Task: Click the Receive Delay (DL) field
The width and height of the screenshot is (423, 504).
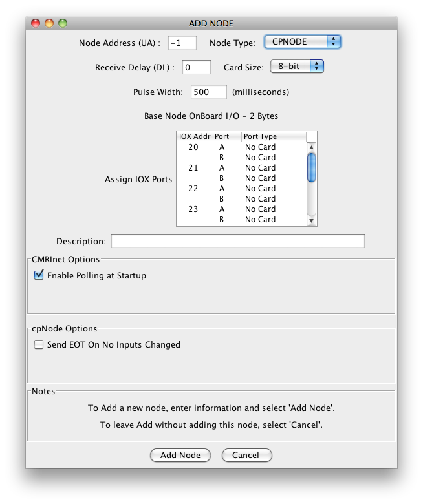Action: click(x=197, y=67)
